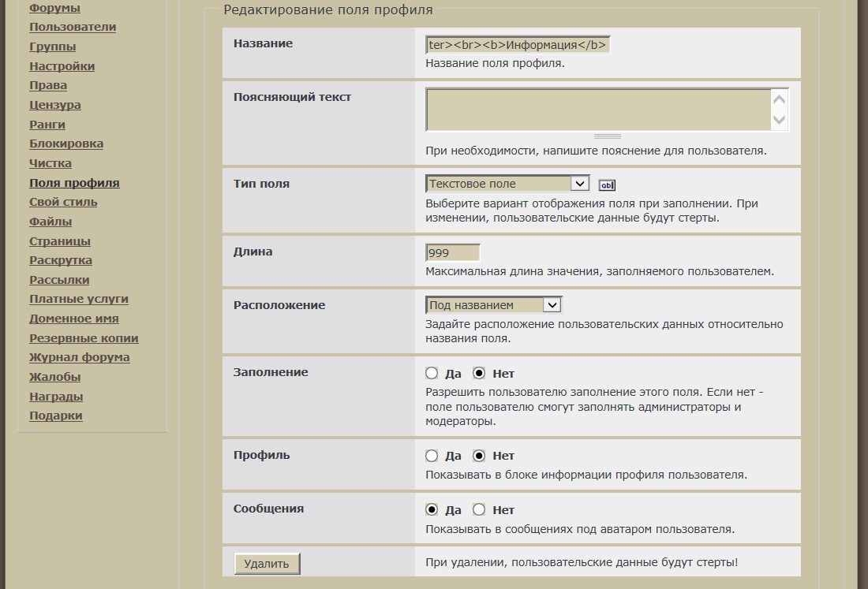Open the Рассылки link
Screen dimensions: 868x589
pyautogui.click(x=59, y=280)
